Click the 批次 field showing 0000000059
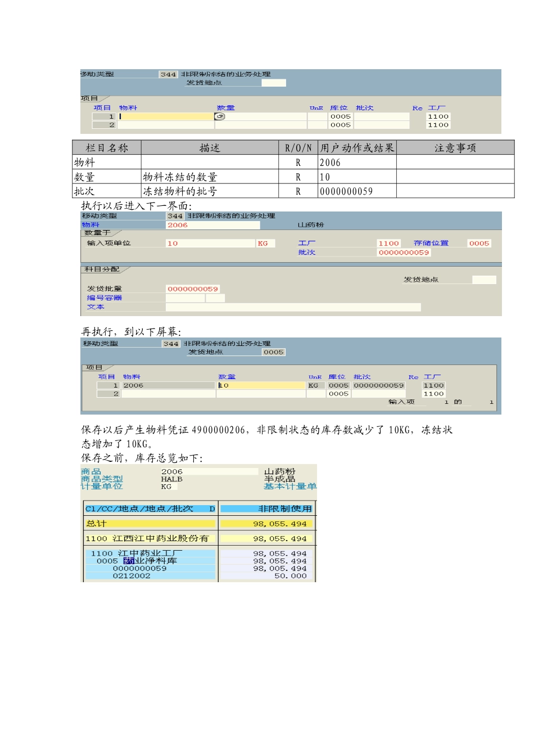This screenshot has width=534, height=756. pyautogui.click(x=404, y=253)
